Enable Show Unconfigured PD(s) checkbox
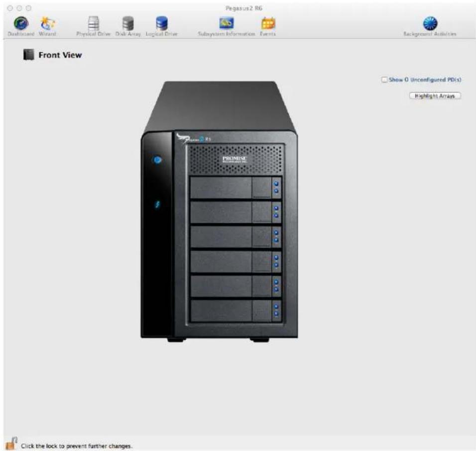 point(384,80)
